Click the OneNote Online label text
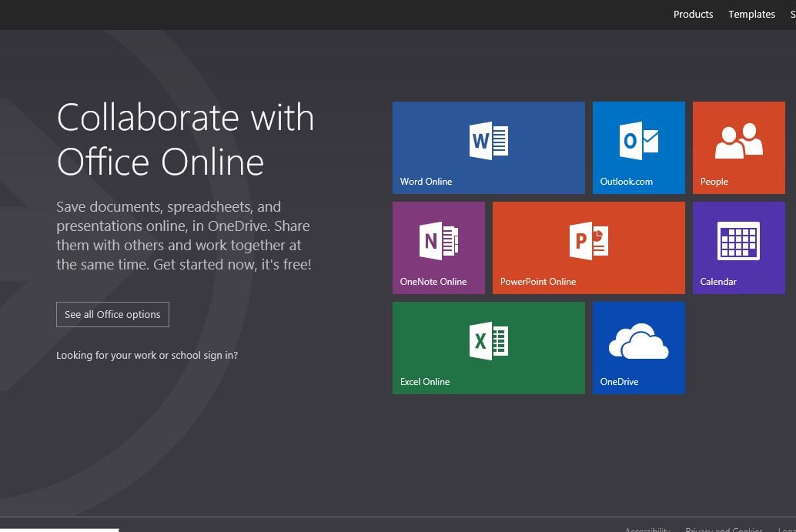Viewport: 796px width, 532px height. (433, 281)
